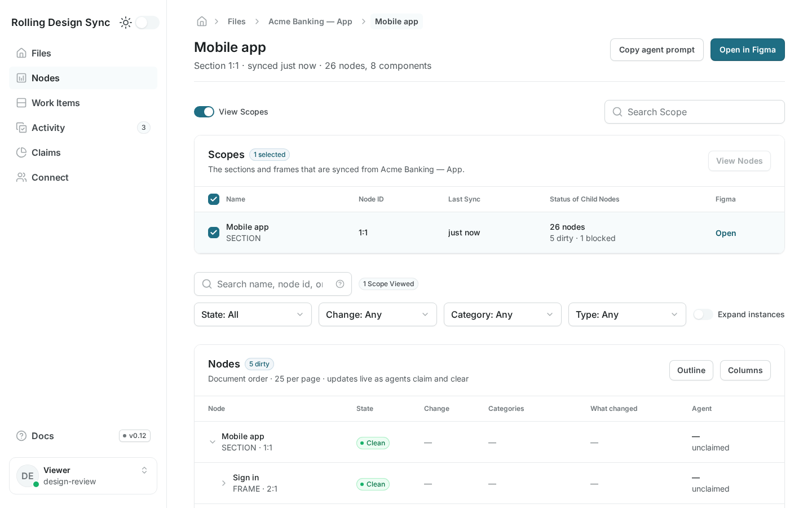812x508 pixels.
Task: Click Open link in Figma column
Action: [x=726, y=233]
